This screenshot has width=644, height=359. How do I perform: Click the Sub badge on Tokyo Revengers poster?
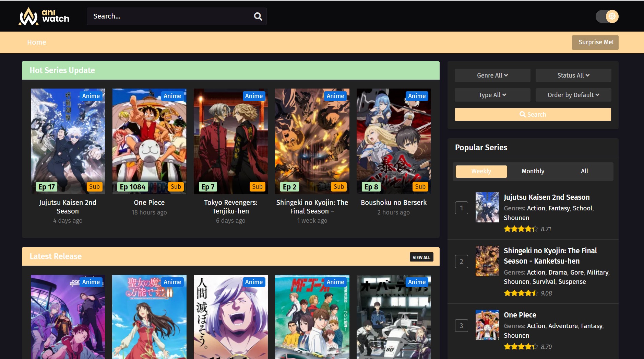click(257, 186)
